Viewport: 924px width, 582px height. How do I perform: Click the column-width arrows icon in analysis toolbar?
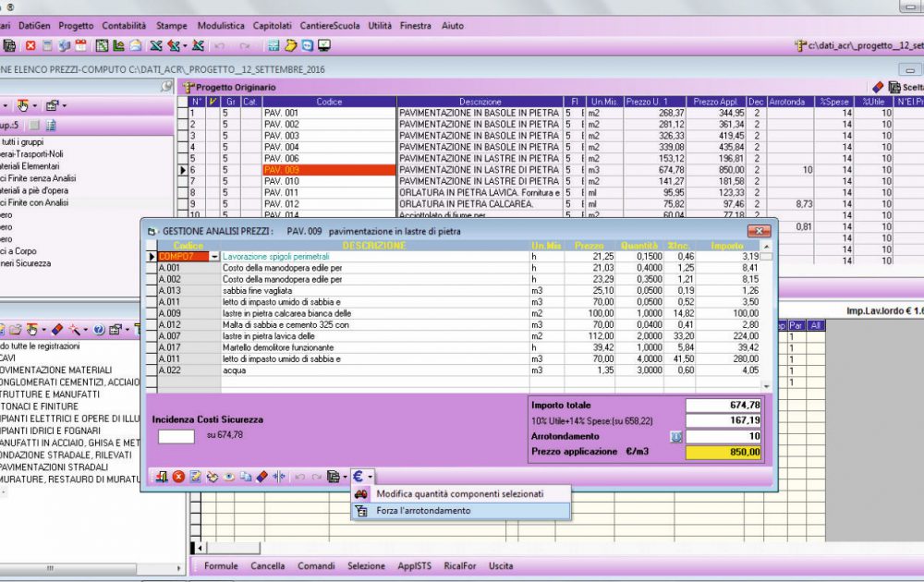(x=279, y=477)
